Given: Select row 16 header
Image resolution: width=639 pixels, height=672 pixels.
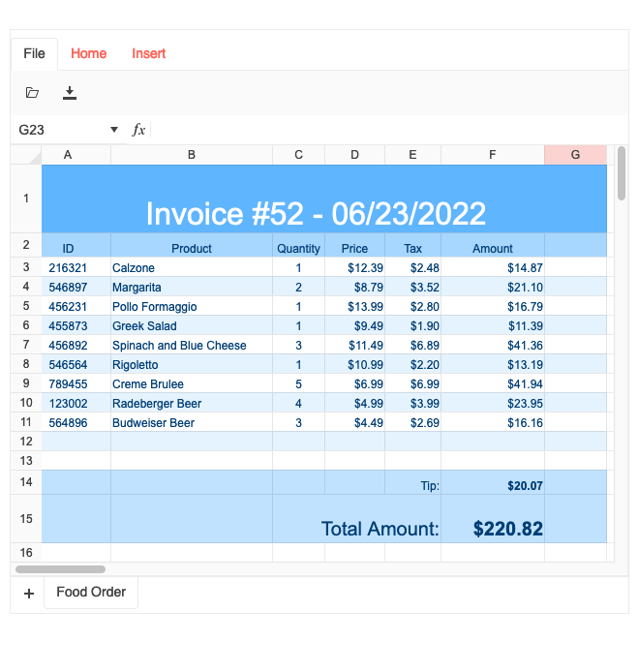Looking at the screenshot, I should click(x=26, y=553).
